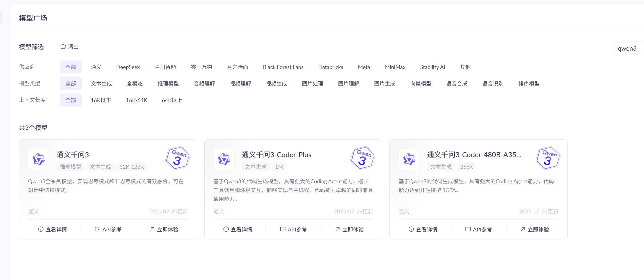Filter suppliers by 其他
This screenshot has height=280, width=644.
(465, 67)
